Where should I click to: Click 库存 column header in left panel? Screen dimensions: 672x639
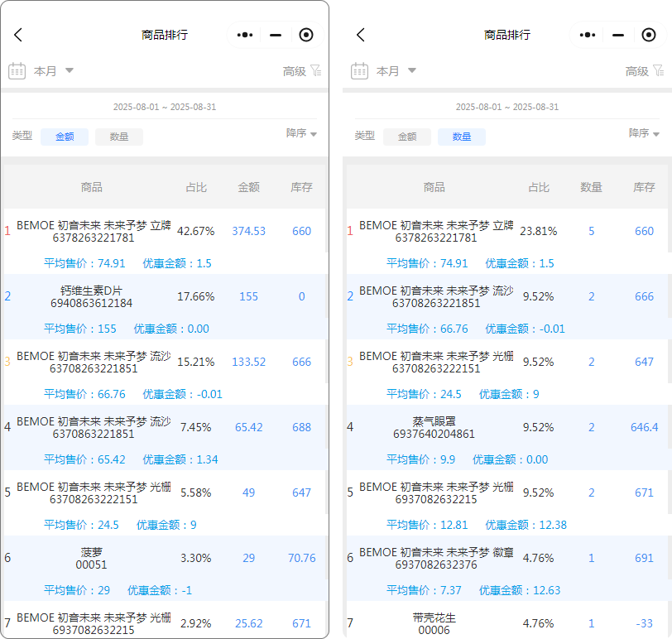(302, 187)
